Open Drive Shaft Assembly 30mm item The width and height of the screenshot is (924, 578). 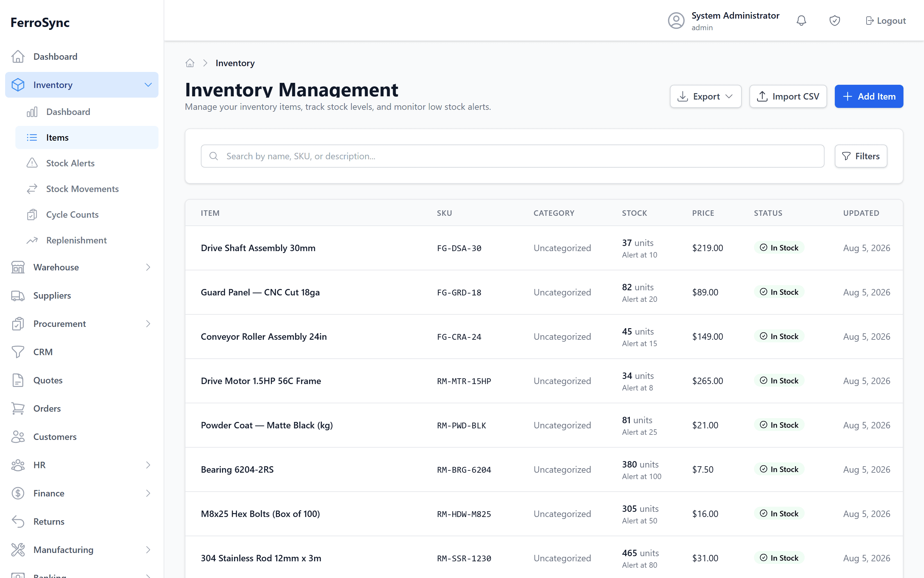[x=258, y=248]
